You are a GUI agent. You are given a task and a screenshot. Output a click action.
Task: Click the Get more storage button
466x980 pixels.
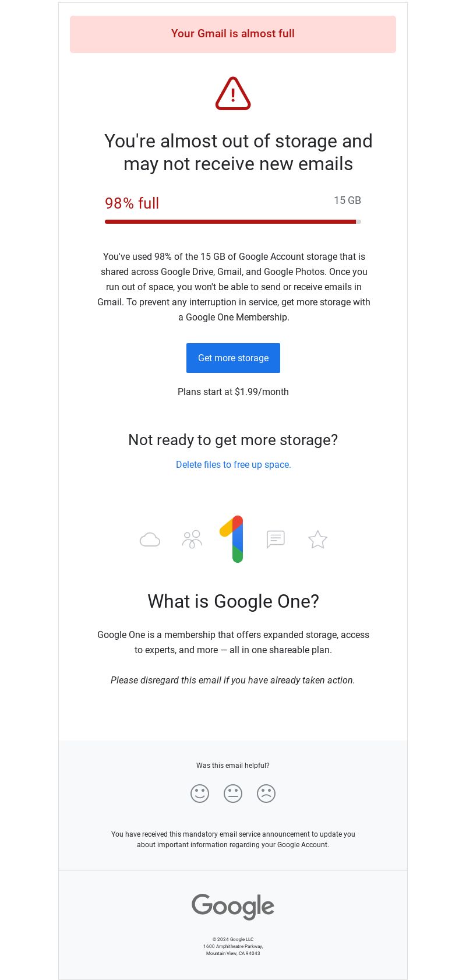[x=233, y=358]
